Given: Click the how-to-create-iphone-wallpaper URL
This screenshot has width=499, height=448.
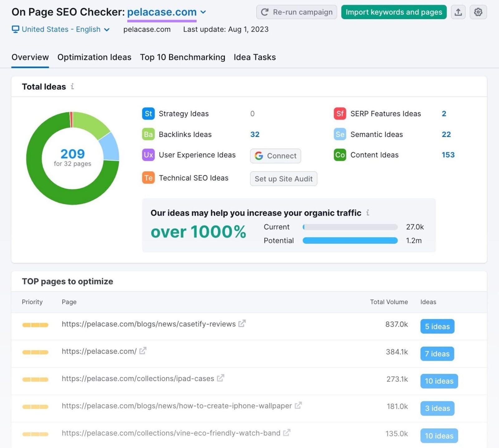Looking at the screenshot, I should (177, 406).
